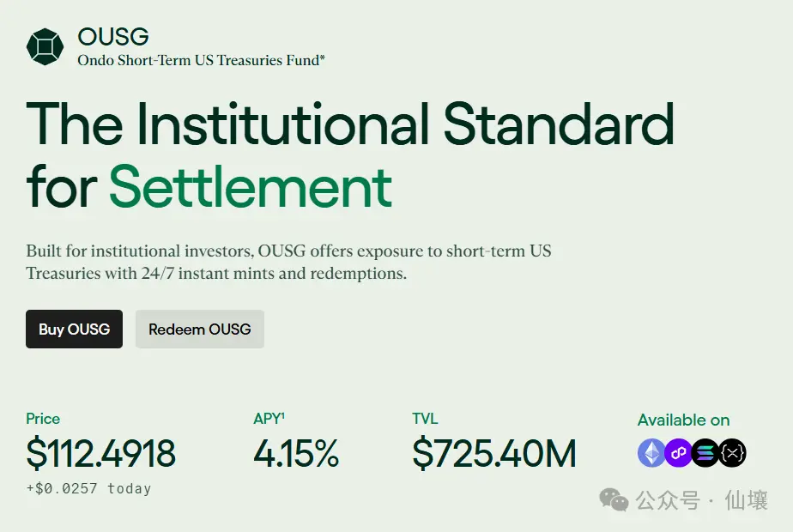Select the XRP Ledger network icon

pos(732,452)
